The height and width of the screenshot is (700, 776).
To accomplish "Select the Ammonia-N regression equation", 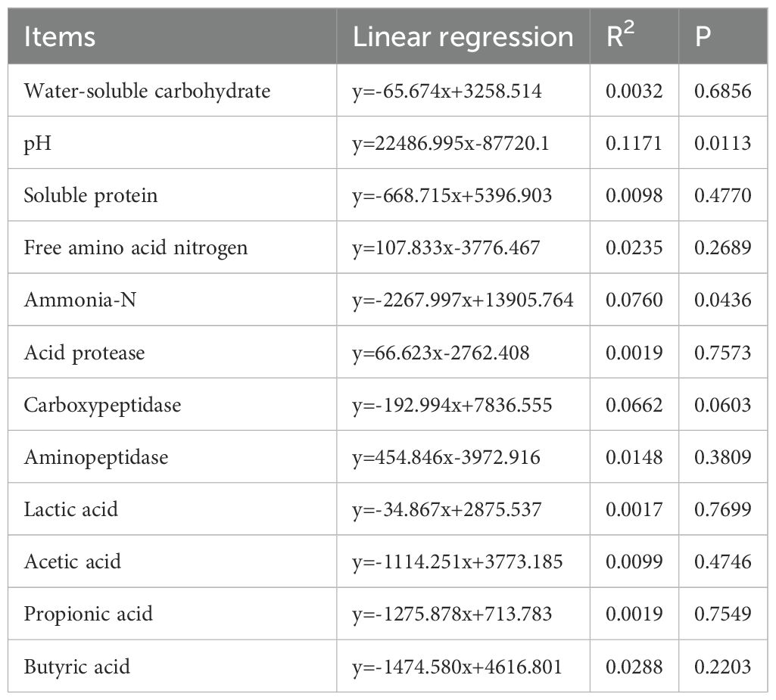I will click(463, 300).
